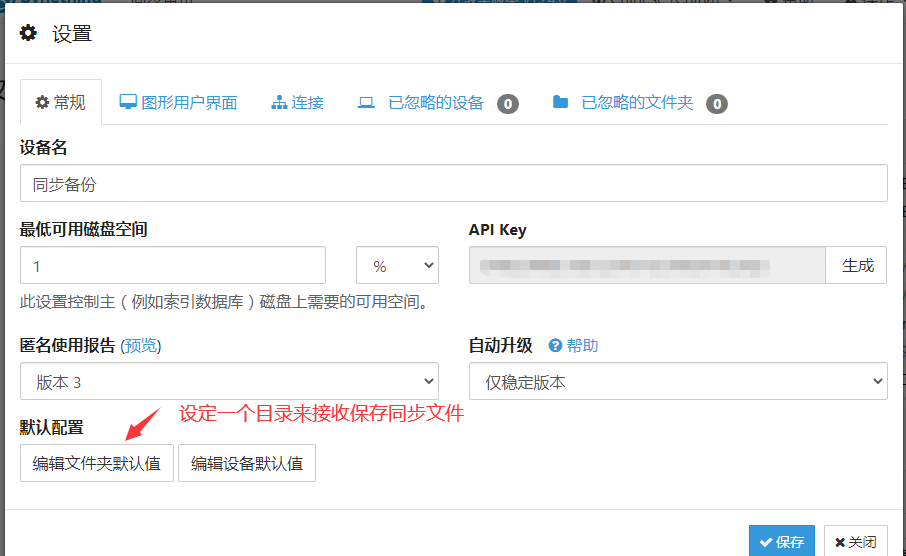Click the 最低可用磁盘空间 value field

tap(172, 266)
